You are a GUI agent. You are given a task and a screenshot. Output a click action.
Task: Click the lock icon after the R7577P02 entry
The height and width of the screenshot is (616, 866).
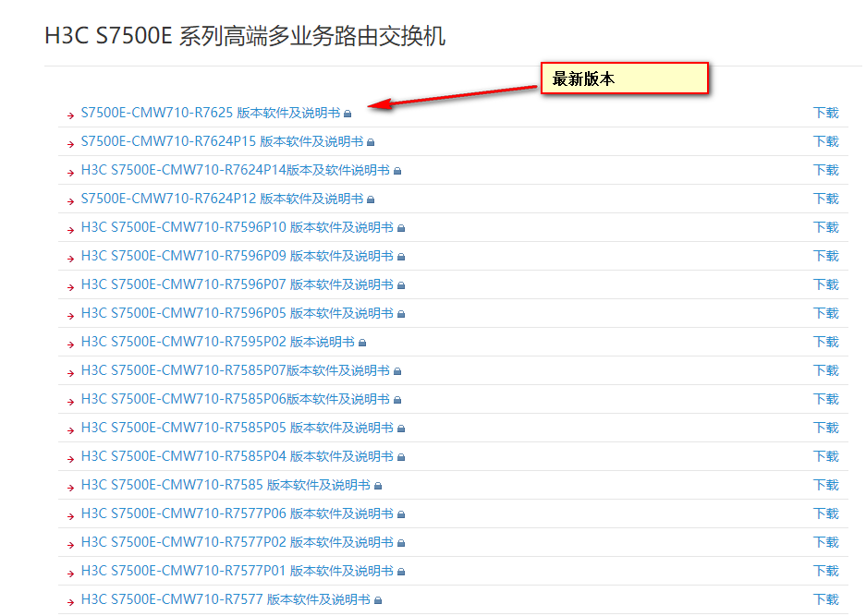[x=401, y=544]
